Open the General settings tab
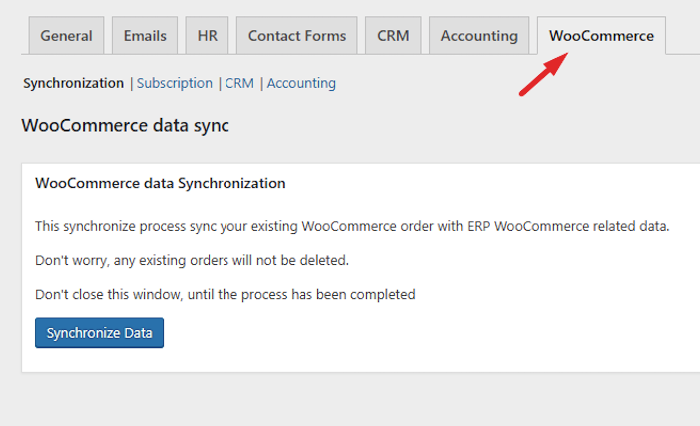The height and width of the screenshot is (426, 700). click(x=66, y=36)
